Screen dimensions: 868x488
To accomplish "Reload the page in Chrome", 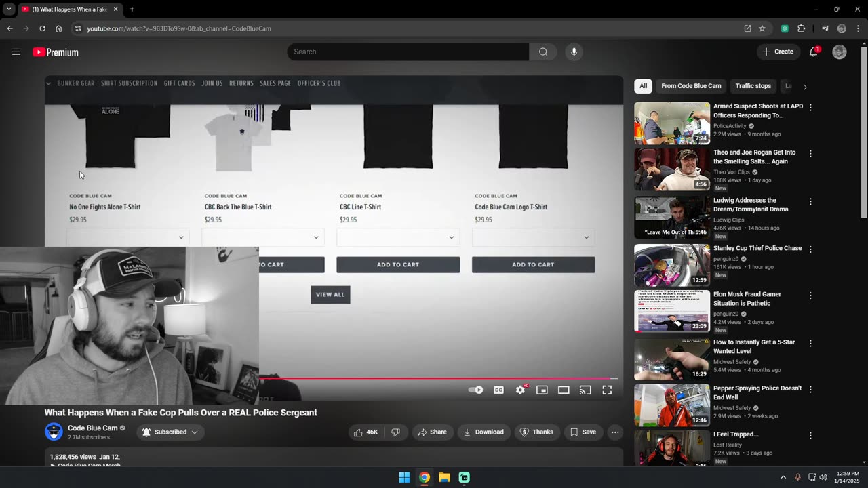I will coord(42,28).
